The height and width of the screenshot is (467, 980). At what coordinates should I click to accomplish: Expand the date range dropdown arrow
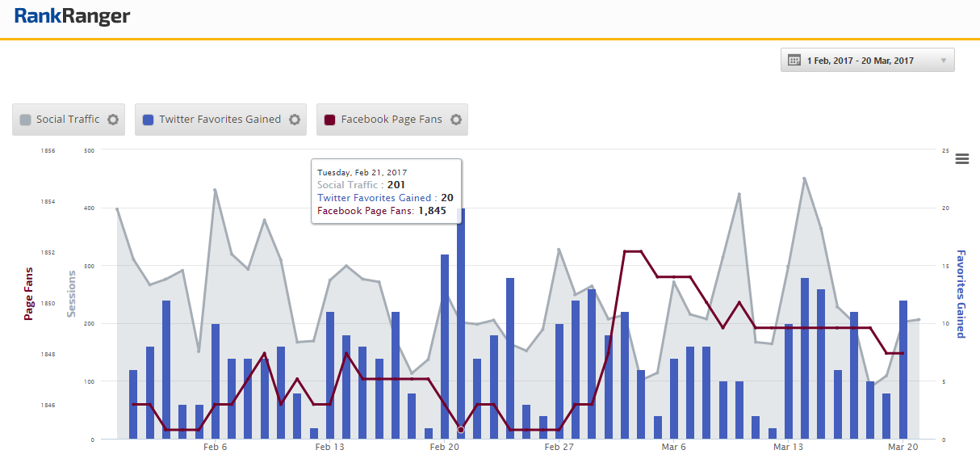[943, 61]
